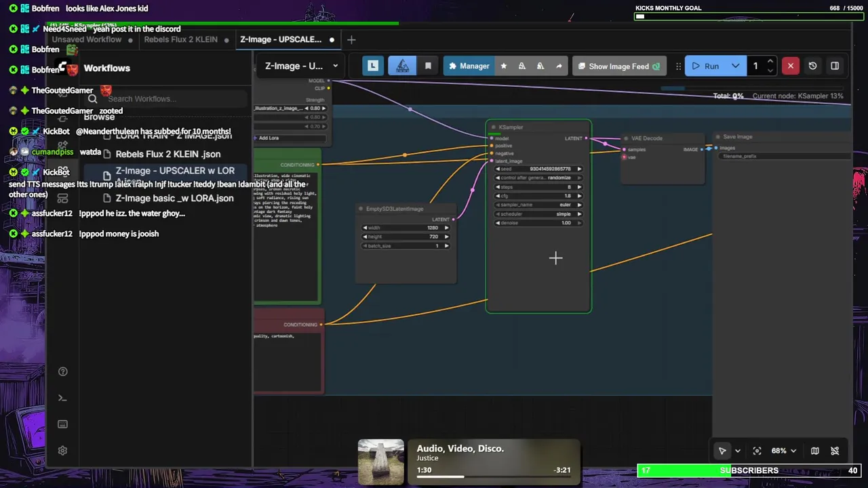Collapse the Save Image node via its dot
868x488 pixels.
point(718,137)
